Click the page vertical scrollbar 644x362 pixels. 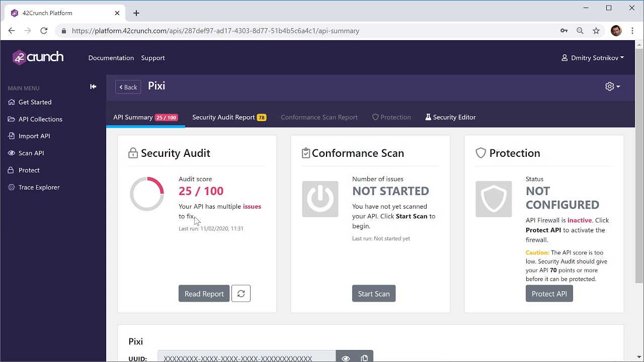[x=639, y=166]
